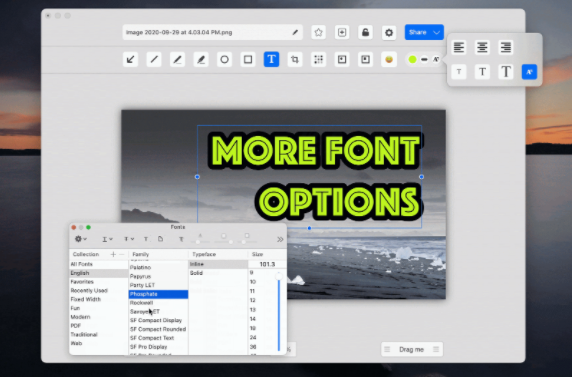Expand the Fonts toolbar overflow chevron
572x377 pixels.
pos(280,239)
